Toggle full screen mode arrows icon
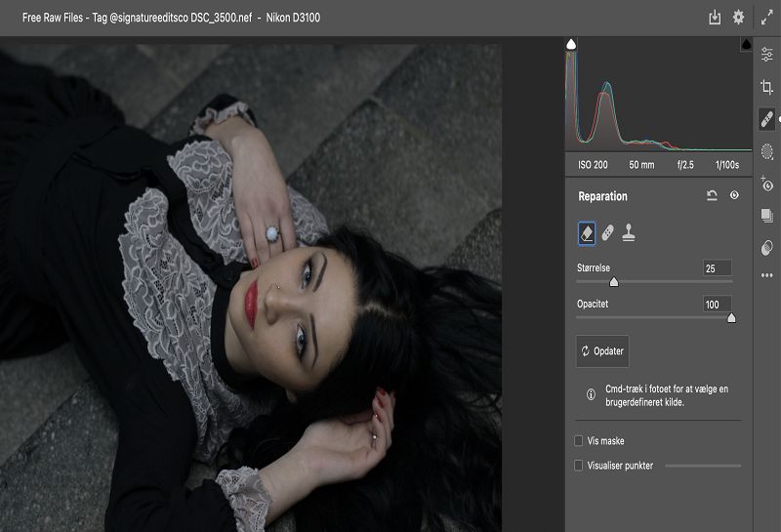 [x=767, y=18]
